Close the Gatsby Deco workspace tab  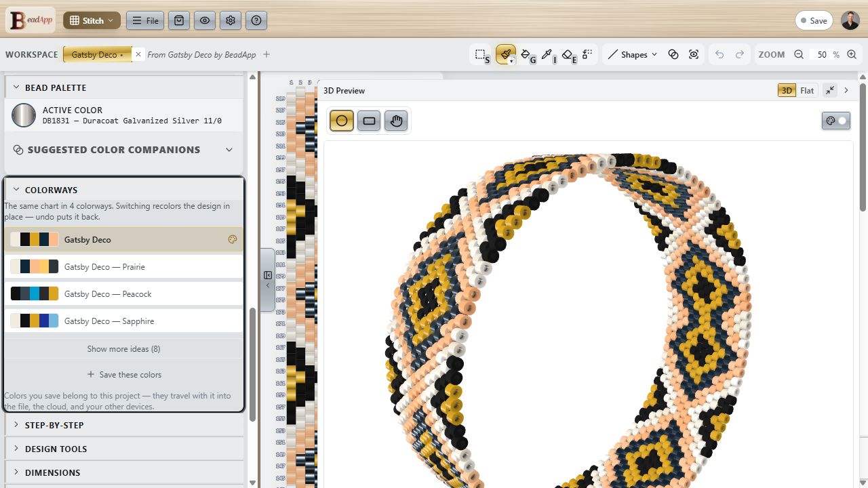point(138,54)
